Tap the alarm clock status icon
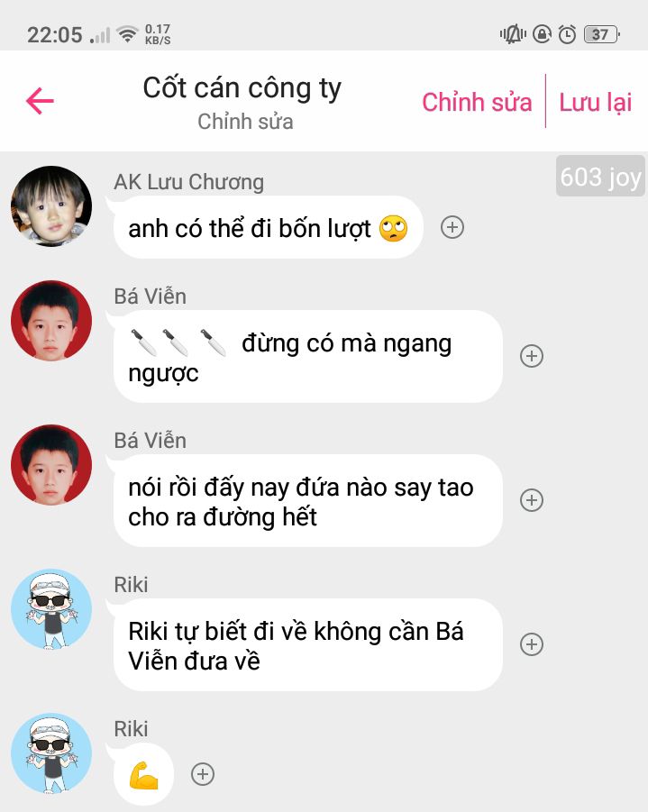 point(567,34)
